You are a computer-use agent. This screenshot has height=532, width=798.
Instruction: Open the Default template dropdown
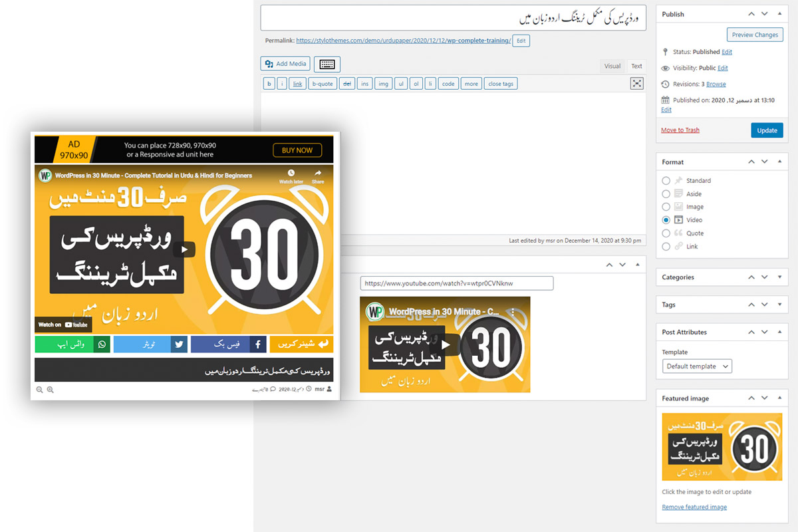697,366
